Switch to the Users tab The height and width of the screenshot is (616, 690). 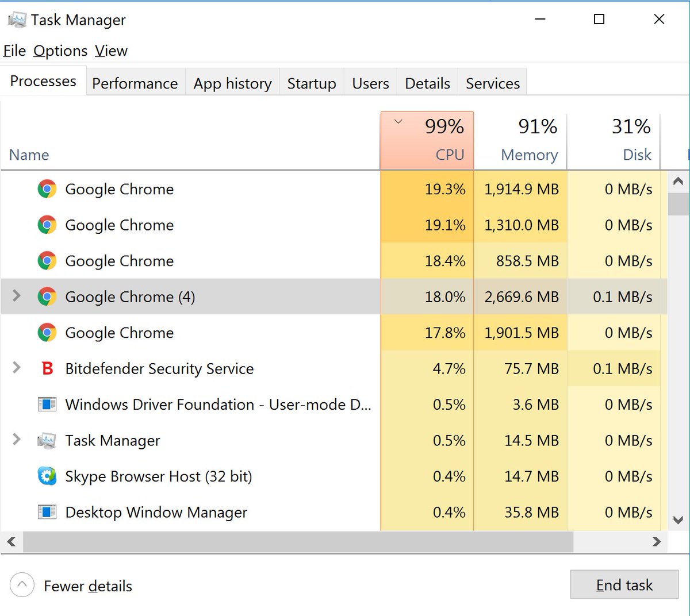tap(370, 83)
